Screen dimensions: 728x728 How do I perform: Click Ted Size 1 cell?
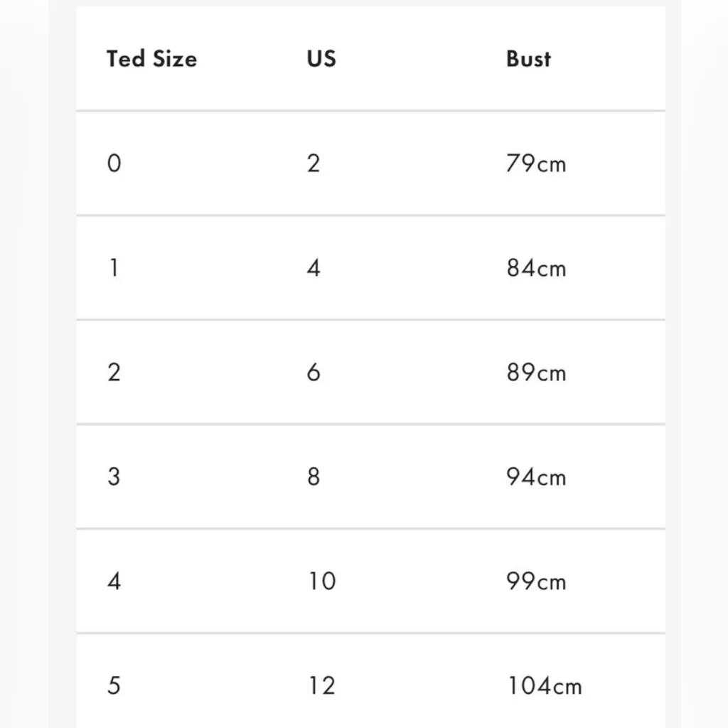(x=114, y=268)
